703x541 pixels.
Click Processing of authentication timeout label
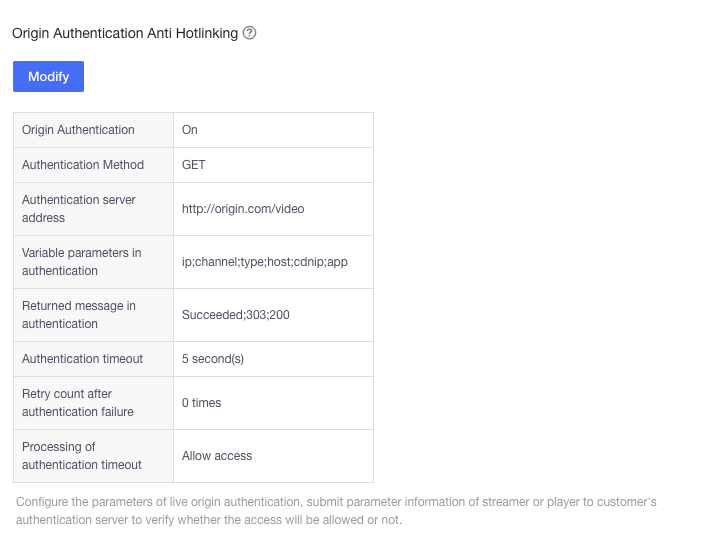(x=82, y=456)
